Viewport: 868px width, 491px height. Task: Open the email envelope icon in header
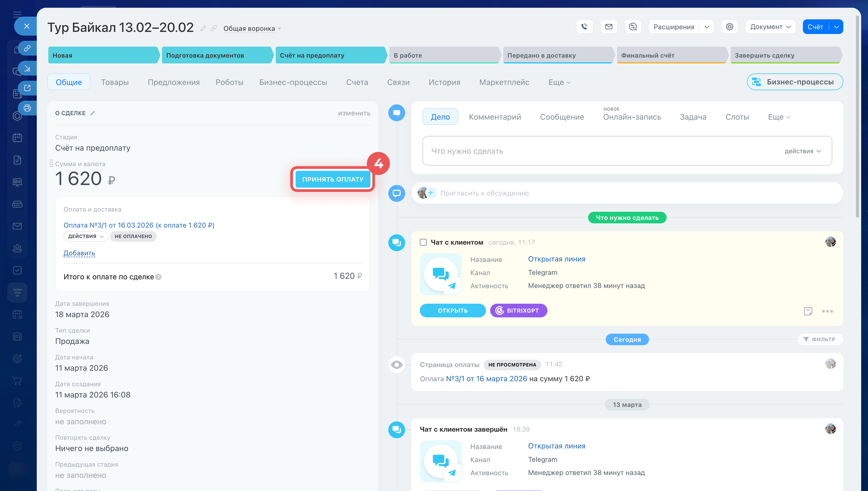[609, 27]
